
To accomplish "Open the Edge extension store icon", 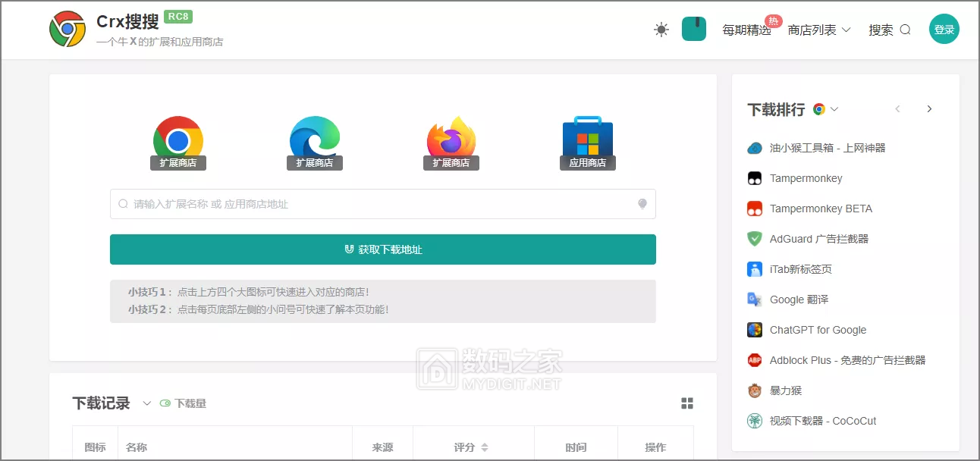I will click(x=315, y=141).
